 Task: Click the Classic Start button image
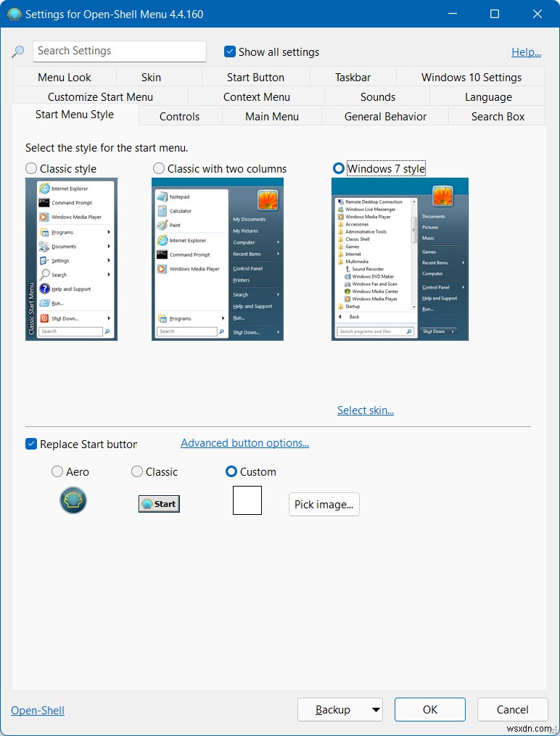click(159, 504)
